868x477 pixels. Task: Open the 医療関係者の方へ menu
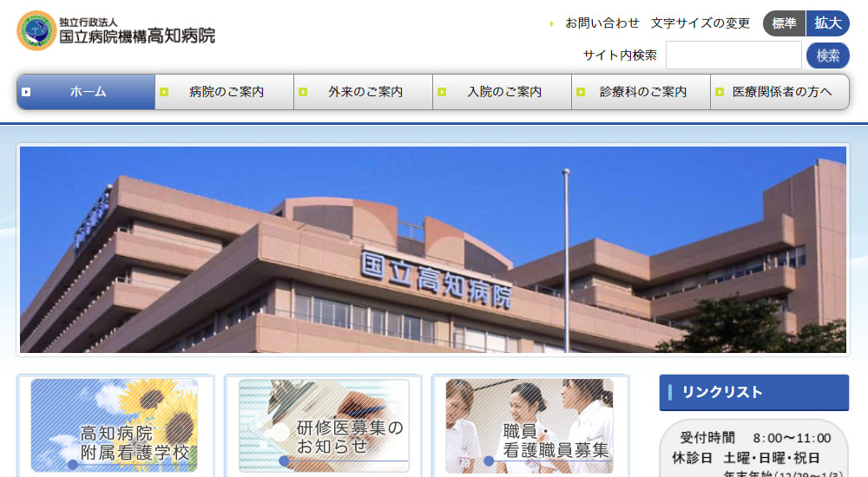(x=780, y=92)
